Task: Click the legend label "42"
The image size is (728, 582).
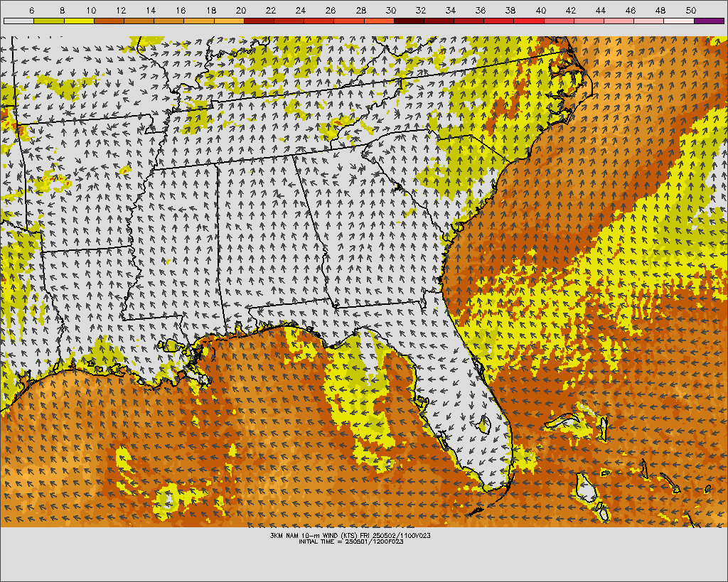Action: point(571,10)
